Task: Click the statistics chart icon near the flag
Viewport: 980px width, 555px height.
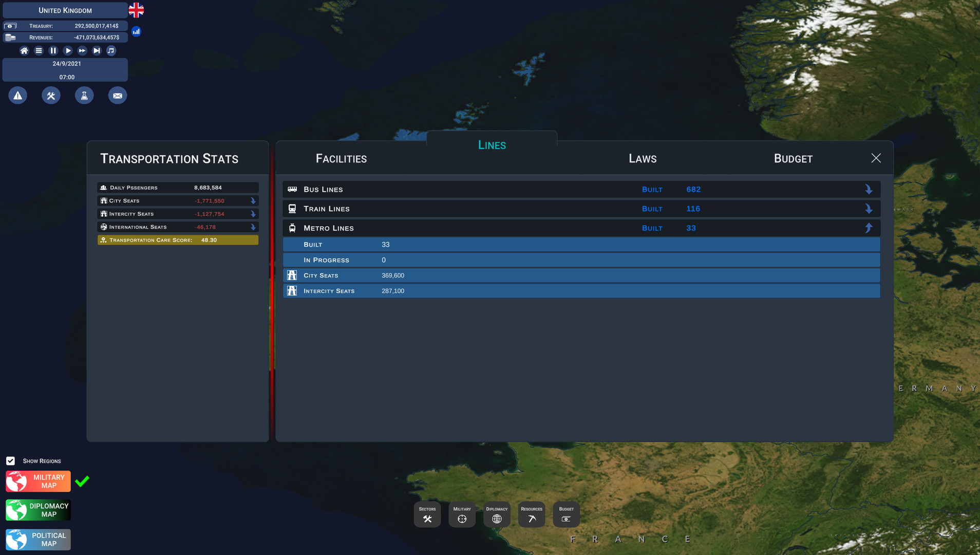Action: click(x=136, y=31)
